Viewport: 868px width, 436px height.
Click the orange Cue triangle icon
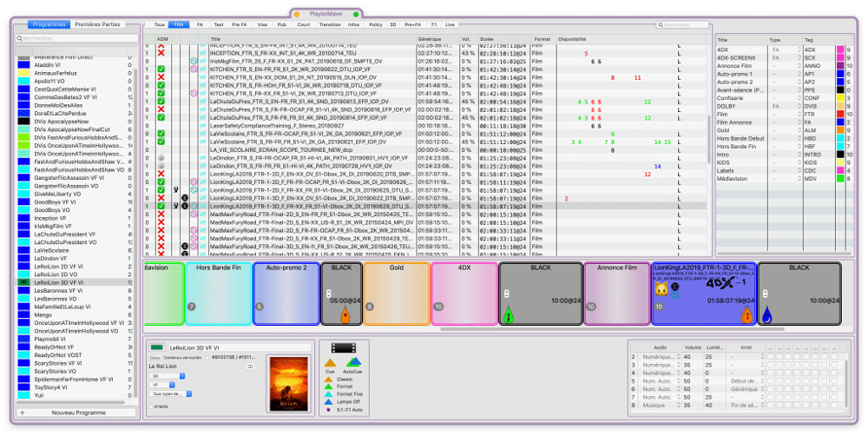click(330, 363)
